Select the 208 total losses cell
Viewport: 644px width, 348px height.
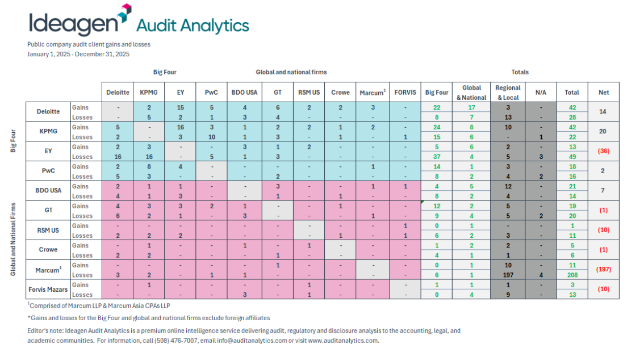[x=572, y=275]
